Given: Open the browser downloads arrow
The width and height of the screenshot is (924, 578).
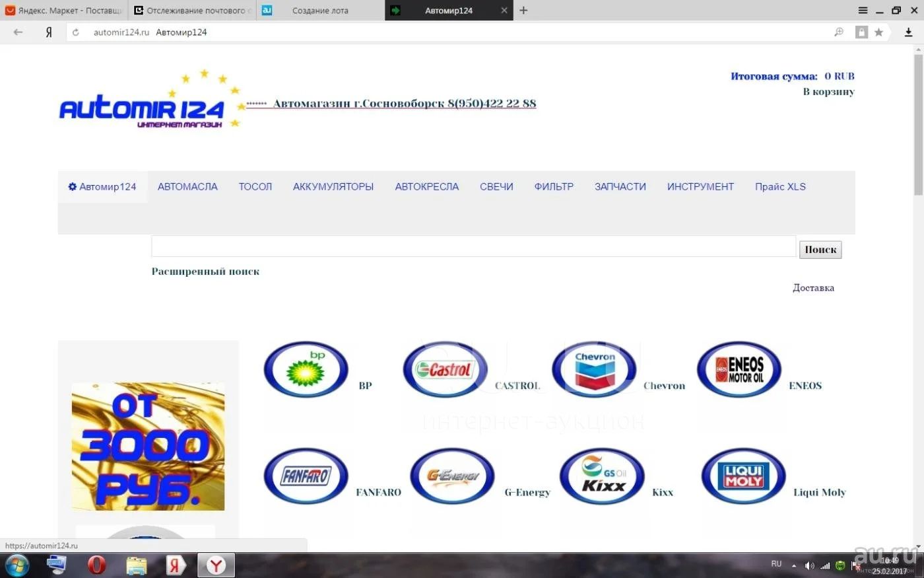Looking at the screenshot, I should 908,32.
